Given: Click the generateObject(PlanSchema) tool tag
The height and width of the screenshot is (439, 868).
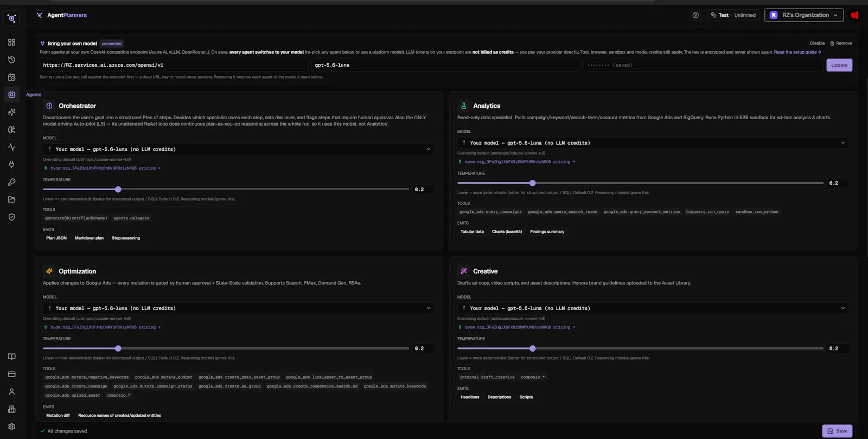Looking at the screenshot, I should [76, 218].
